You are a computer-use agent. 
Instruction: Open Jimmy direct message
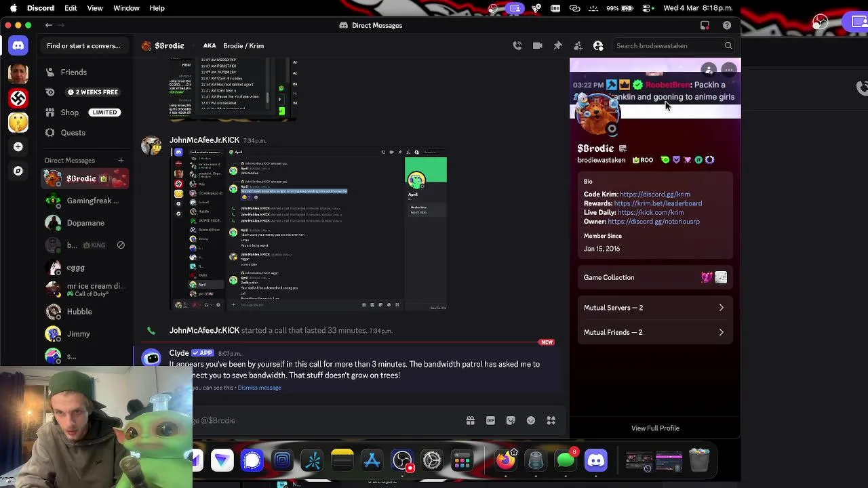pos(85,333)
